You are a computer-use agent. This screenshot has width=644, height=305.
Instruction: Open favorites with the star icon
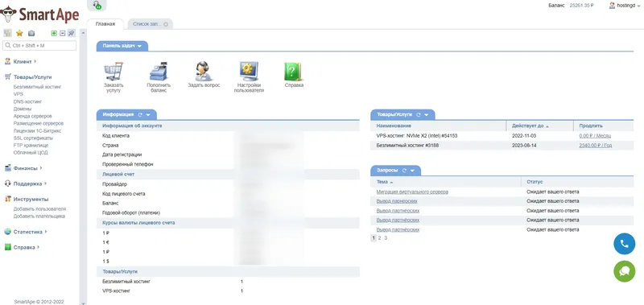tap(19, 33)
